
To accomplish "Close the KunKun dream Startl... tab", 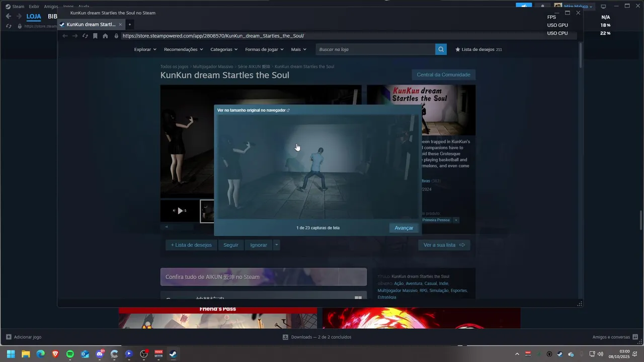I will click(120, 24).
